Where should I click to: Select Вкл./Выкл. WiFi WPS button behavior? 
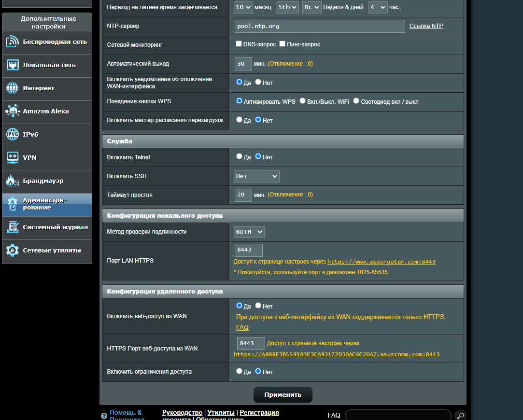pyautogui.click(x=302, y=101)
